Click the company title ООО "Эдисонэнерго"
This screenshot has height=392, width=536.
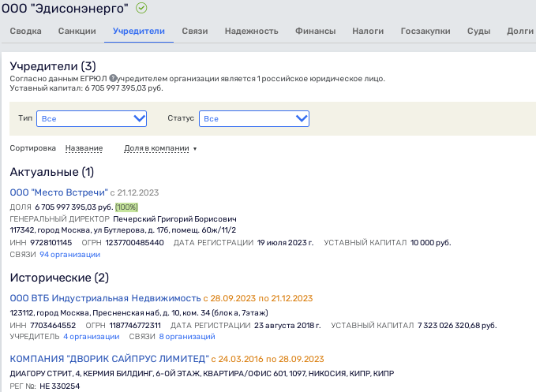click(65, 8)
